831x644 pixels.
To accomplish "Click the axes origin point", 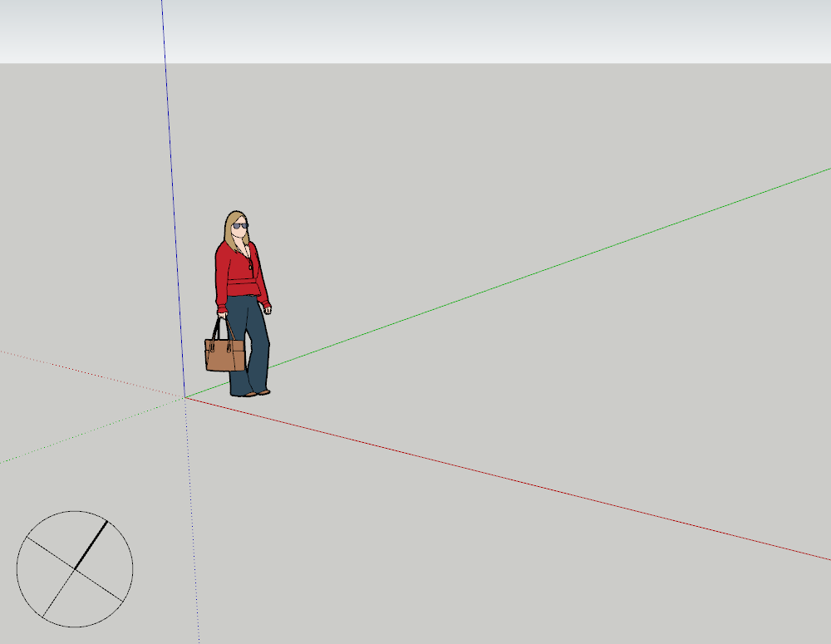I will (184, 397).
